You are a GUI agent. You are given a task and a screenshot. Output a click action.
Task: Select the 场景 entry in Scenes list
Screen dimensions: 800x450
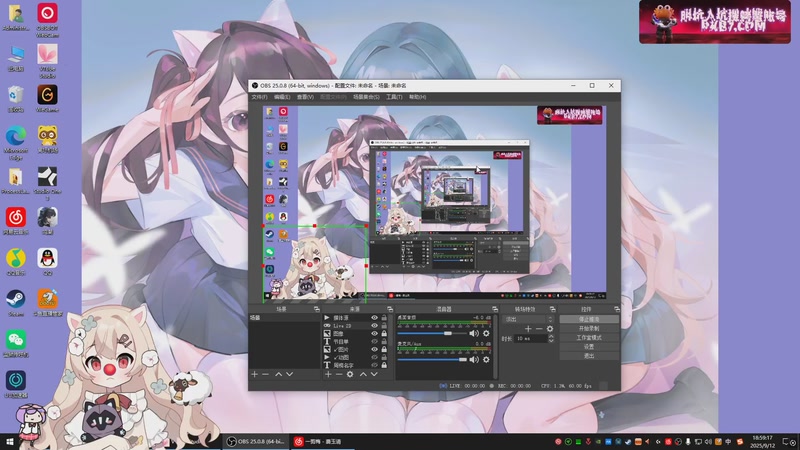(285, 318)
